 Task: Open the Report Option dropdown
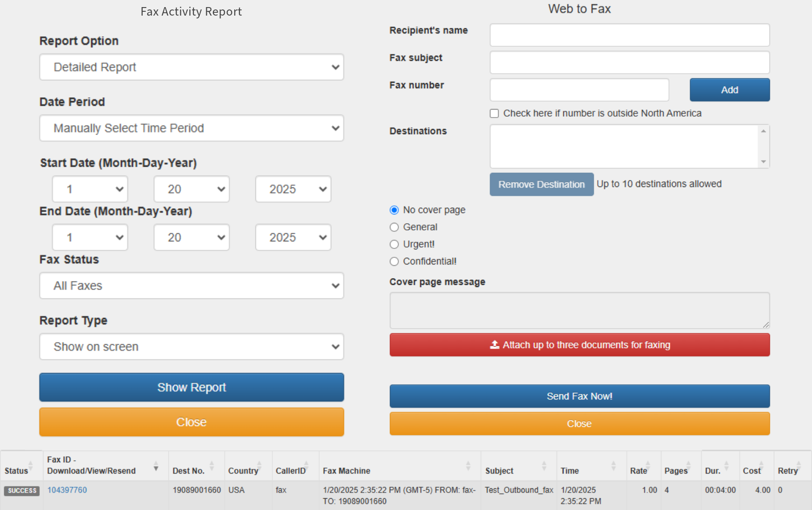[x=191, y=67]
